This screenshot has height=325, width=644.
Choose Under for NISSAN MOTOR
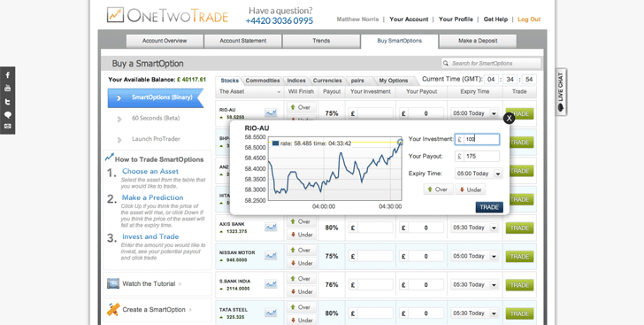tap(301, 263)
